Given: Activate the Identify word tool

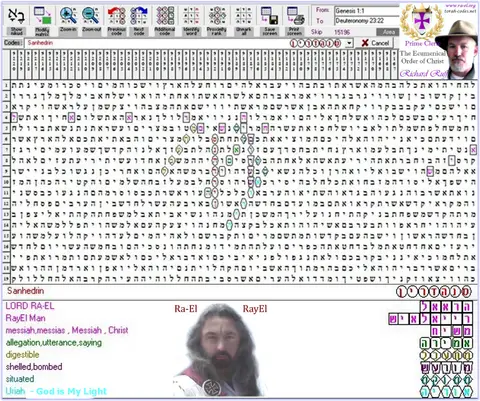Looking at the screenshot, I should coord(191,21).
